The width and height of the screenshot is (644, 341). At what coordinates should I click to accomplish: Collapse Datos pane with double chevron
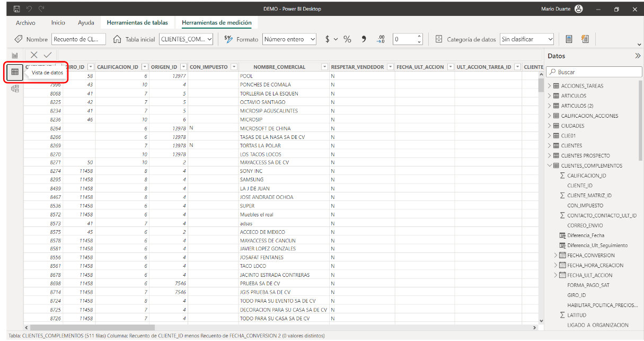(637, 56)
